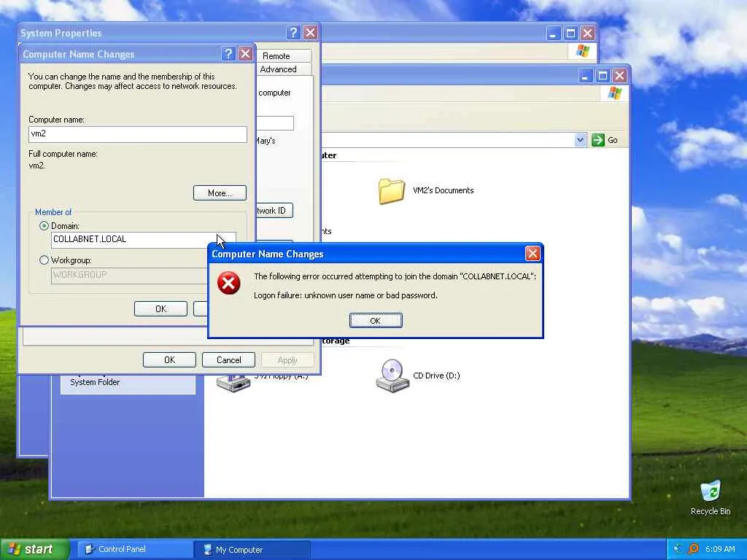Click the 'VM2's Documents' label
The width and height of the screenshot is (747, 560).
tap(443, 190)
